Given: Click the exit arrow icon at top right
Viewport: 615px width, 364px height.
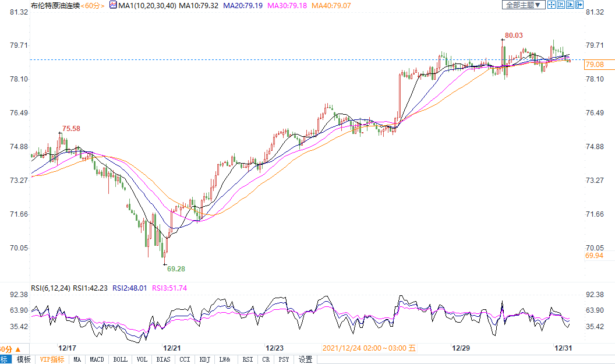Looking at the screenshot, I should pyautogui.click(x=579, y=5).
